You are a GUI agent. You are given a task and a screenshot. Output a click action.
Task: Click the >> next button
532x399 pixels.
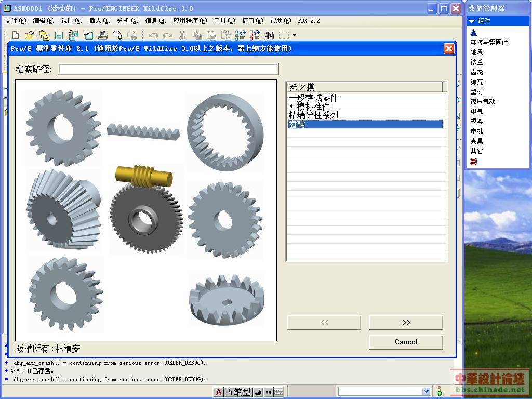tap(406, 322)
